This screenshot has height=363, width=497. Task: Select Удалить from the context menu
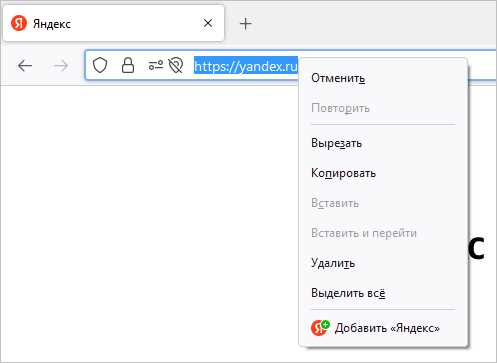pyautogui.click(x=384, y=263)
